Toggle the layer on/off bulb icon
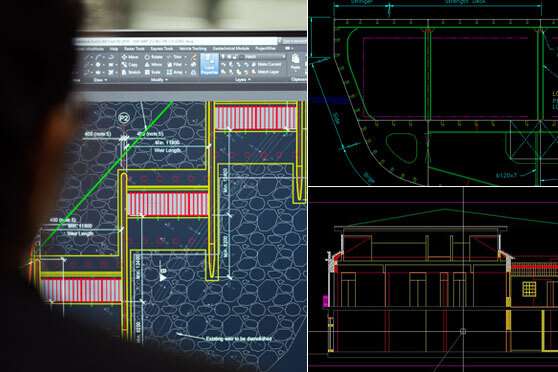The width and height of the screenshot is (558, 372). coord(223,57)
